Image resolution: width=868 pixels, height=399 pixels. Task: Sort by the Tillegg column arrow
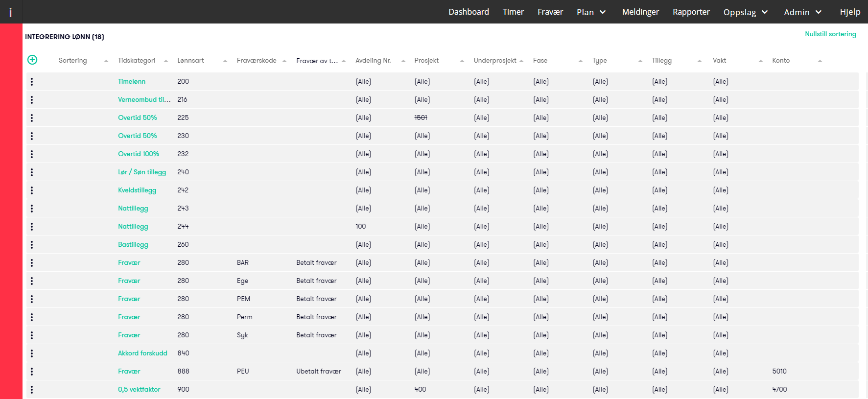point(700,61)
